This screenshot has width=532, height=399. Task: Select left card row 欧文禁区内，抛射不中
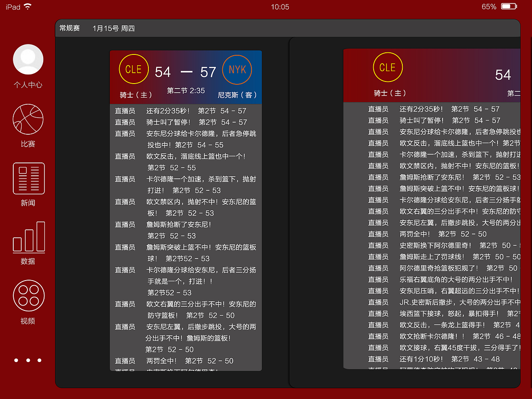coord(186,207)
